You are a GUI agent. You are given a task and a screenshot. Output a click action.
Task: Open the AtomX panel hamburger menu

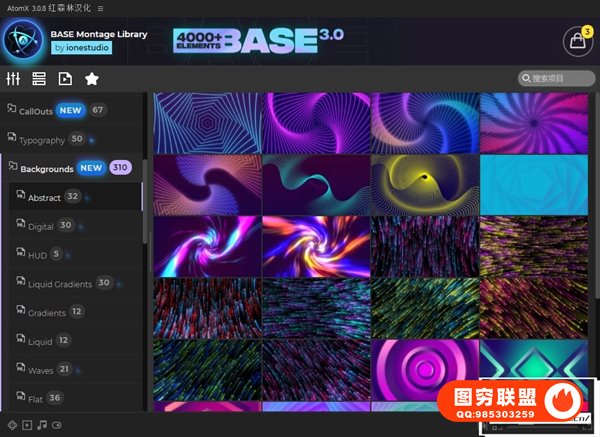(100, 7)
